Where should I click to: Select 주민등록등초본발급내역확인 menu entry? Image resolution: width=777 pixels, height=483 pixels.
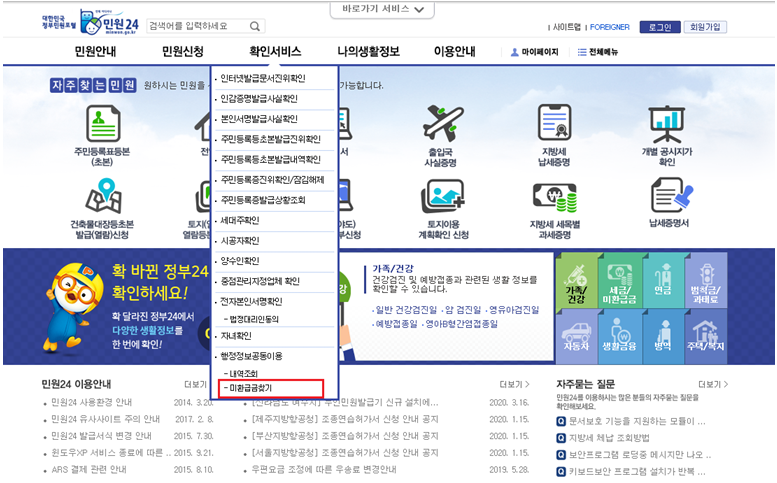coord(271,160)
